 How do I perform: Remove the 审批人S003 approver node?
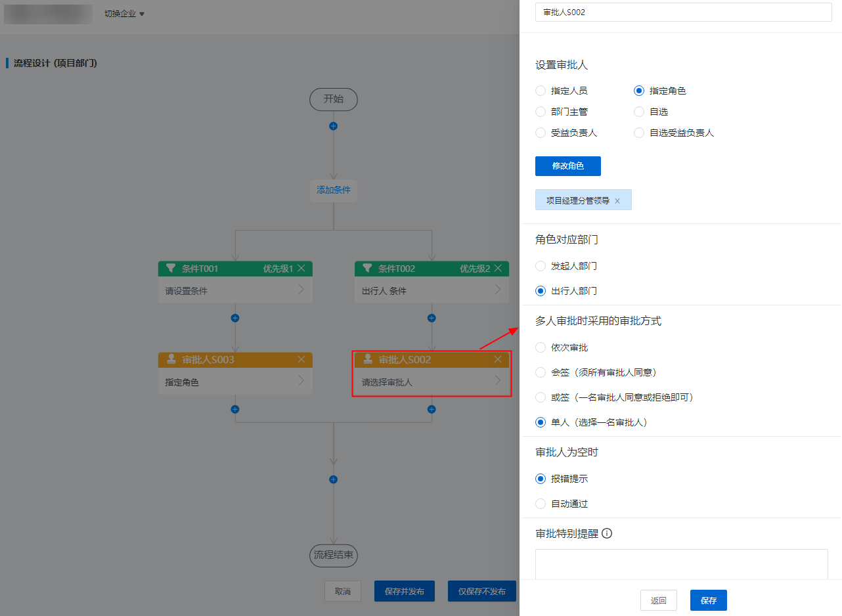point(301,359)
